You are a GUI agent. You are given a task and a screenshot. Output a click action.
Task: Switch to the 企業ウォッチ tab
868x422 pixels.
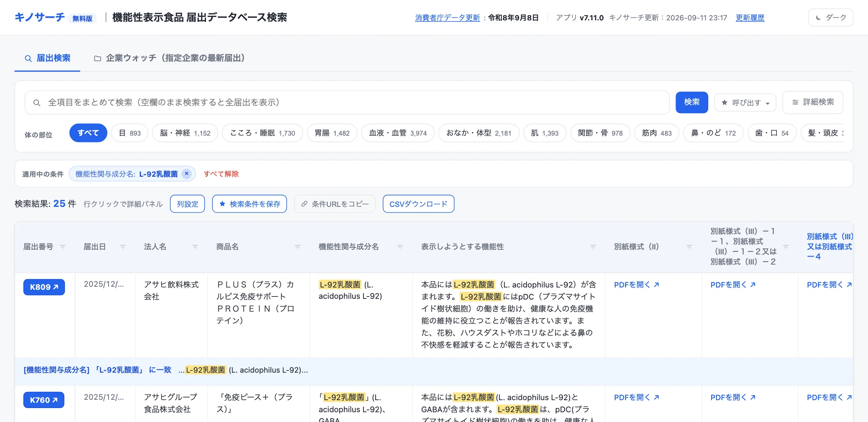pyautogui.click(x=169, y=58)
